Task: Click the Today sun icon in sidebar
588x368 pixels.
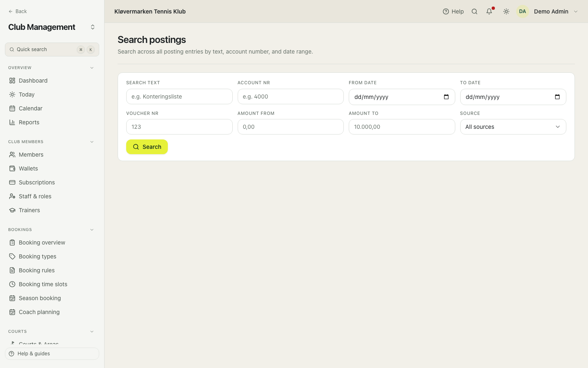Action: tap(12, 94)
